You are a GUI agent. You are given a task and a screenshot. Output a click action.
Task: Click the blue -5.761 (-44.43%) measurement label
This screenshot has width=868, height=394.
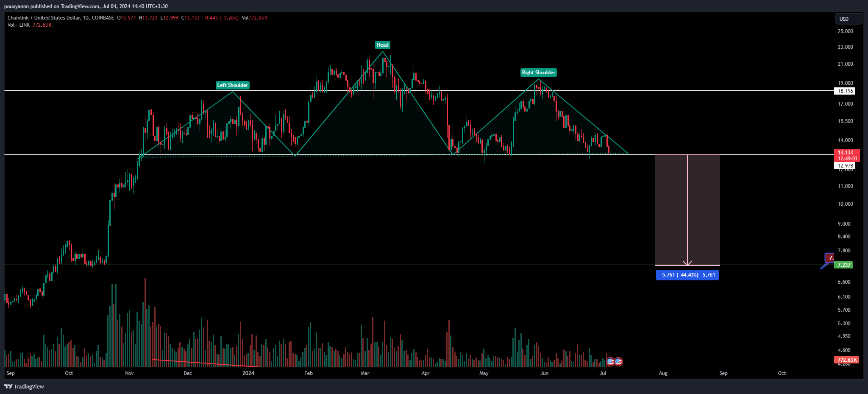tap(687, 275)
